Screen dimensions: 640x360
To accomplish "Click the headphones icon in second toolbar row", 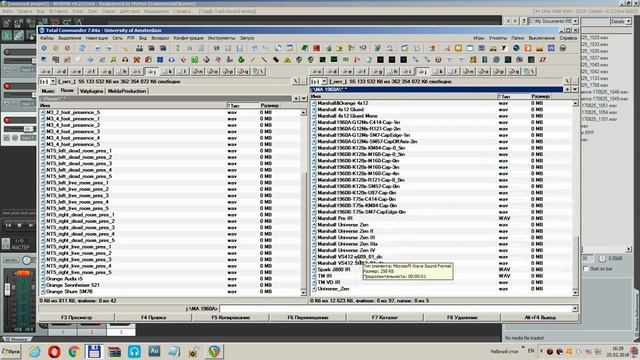I will point(125,60).
